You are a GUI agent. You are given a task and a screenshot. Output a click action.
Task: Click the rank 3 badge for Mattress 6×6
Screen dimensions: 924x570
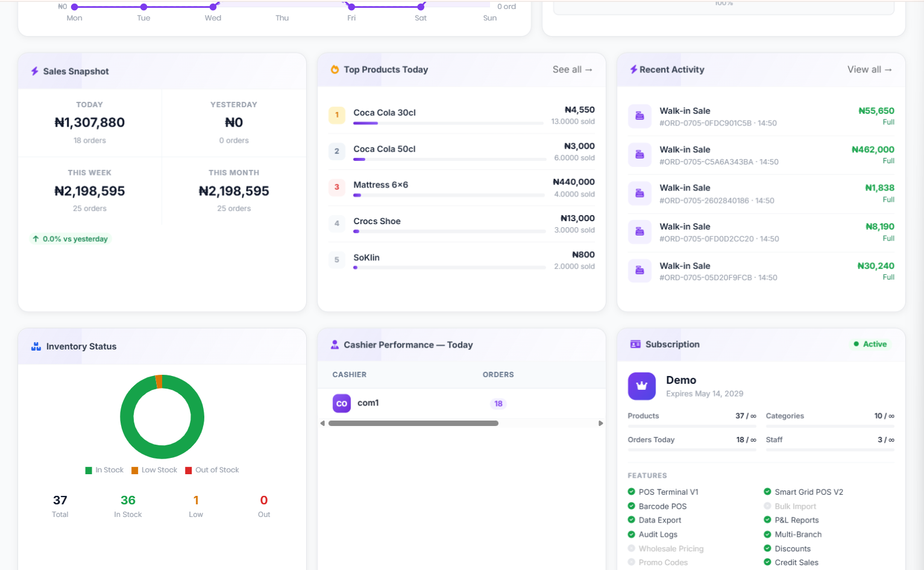coord(337,187)
